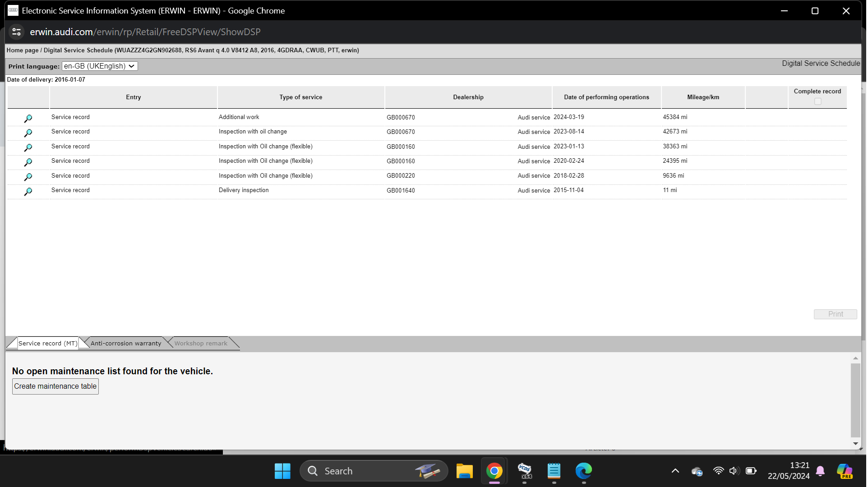
Task: Switch to Google Chrome taskbar icon
Action: [495, 471]
